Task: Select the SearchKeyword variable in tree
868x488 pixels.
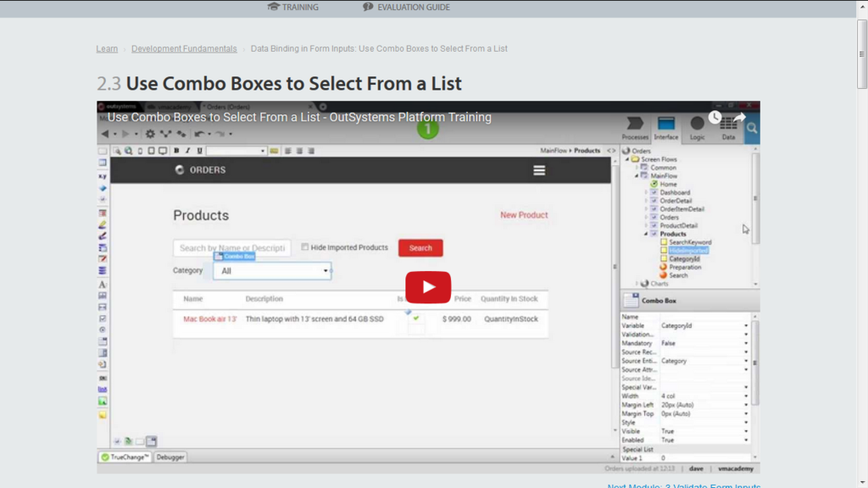Action: (690, 242)
